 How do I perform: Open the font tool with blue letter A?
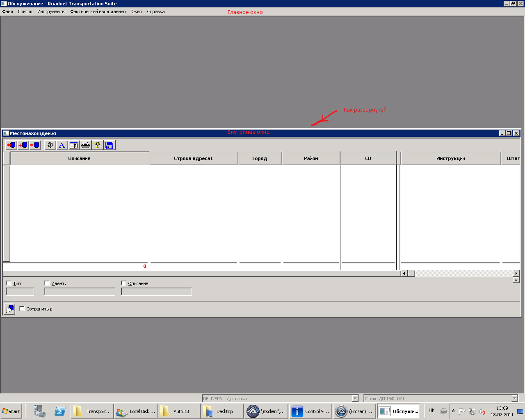(62, 145)
